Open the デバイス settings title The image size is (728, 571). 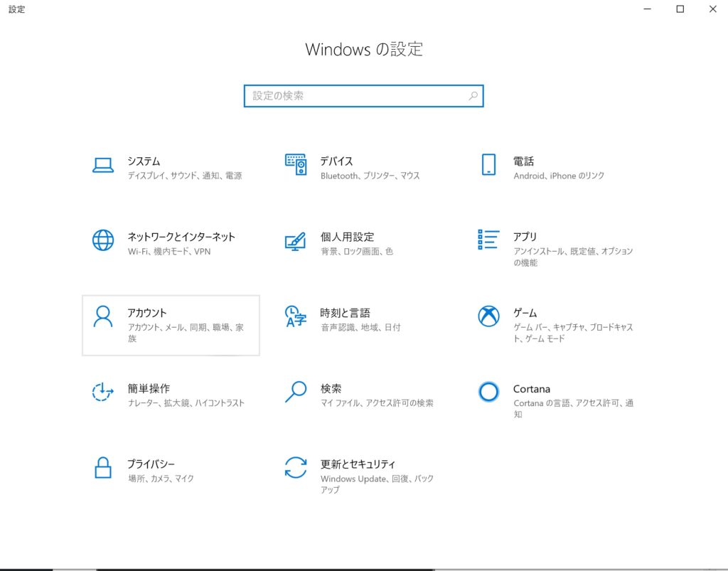coord(336,161)
